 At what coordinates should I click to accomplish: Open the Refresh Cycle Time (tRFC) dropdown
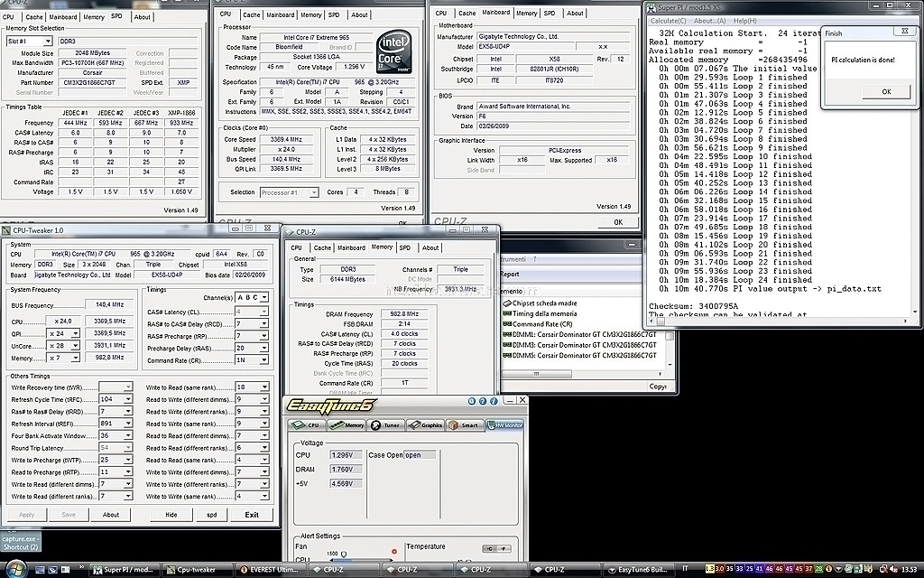point(127,399)
